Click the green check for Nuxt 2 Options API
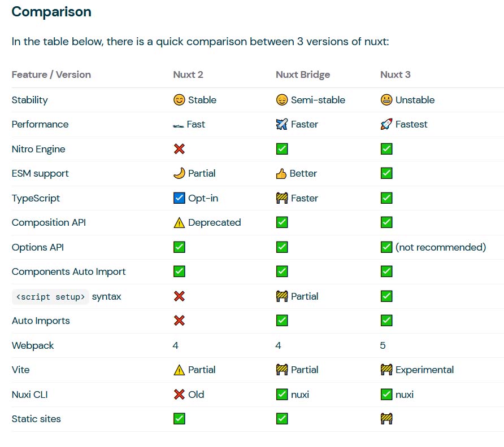This screenshot has height=447, width=504. pos(179,247)
